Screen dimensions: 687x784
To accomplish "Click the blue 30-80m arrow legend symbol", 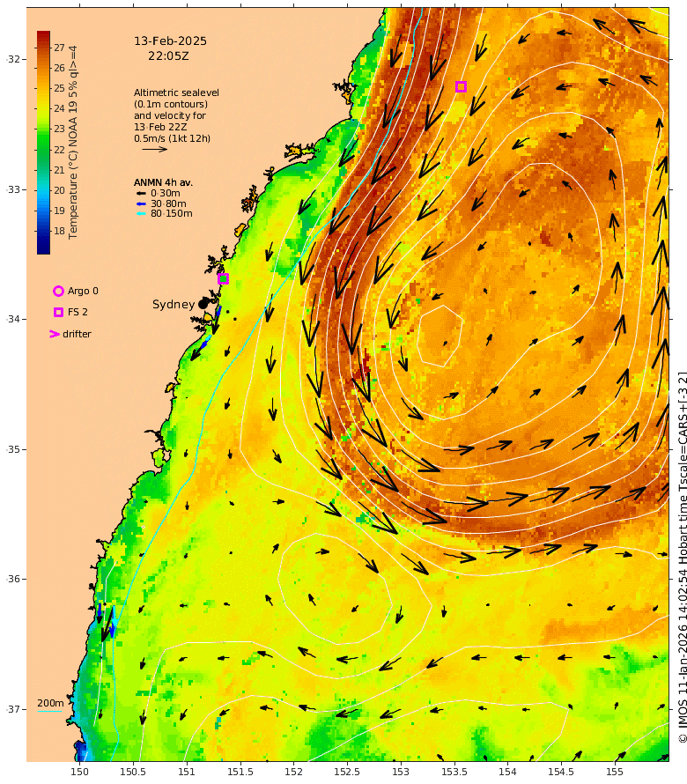I will click(x=141, y=203).
